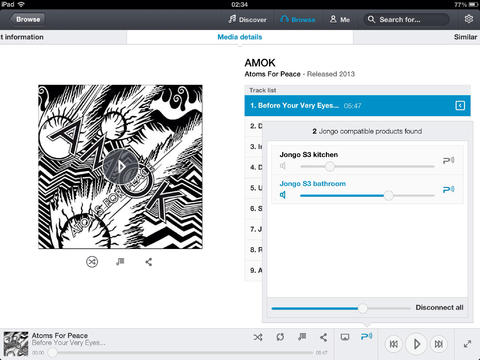This screenshot has height=360, width=480.
Task: Click Disconnect all
Action: pyautogui.click(x=439, y=307)
